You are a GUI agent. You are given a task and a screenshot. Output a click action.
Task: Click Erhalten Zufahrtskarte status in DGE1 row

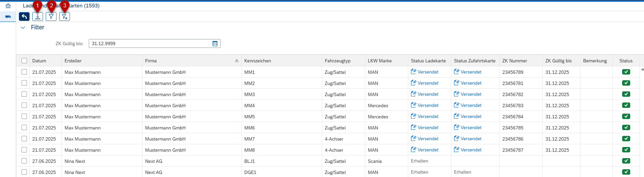tap(462, 172)
